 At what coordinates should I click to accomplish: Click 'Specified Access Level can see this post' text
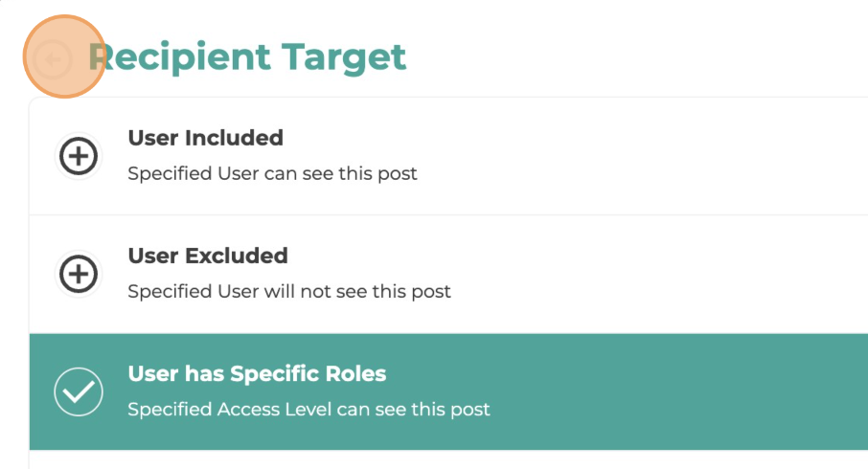[308, 410]
